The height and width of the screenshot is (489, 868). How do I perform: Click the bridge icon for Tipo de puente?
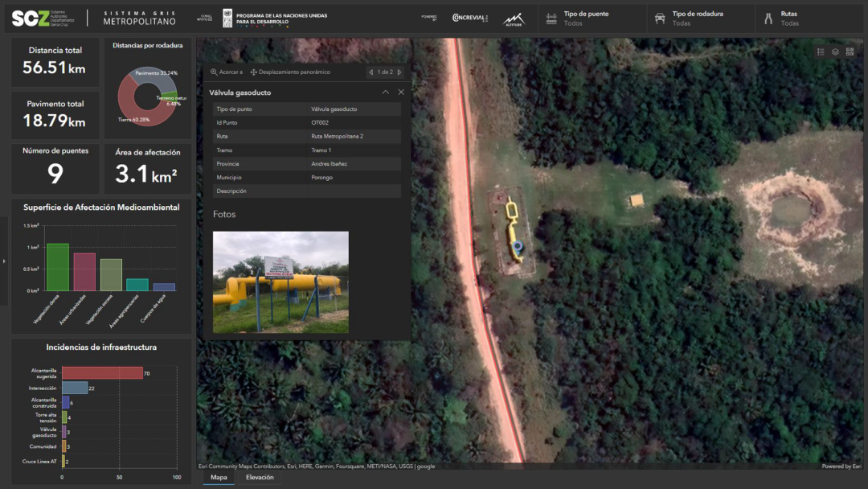(551, 18)
